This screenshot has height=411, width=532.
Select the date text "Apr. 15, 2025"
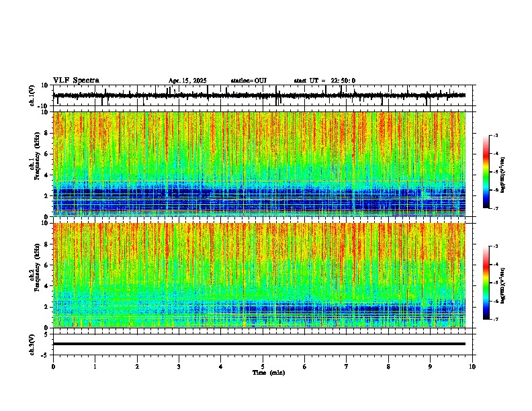[187, 81]
